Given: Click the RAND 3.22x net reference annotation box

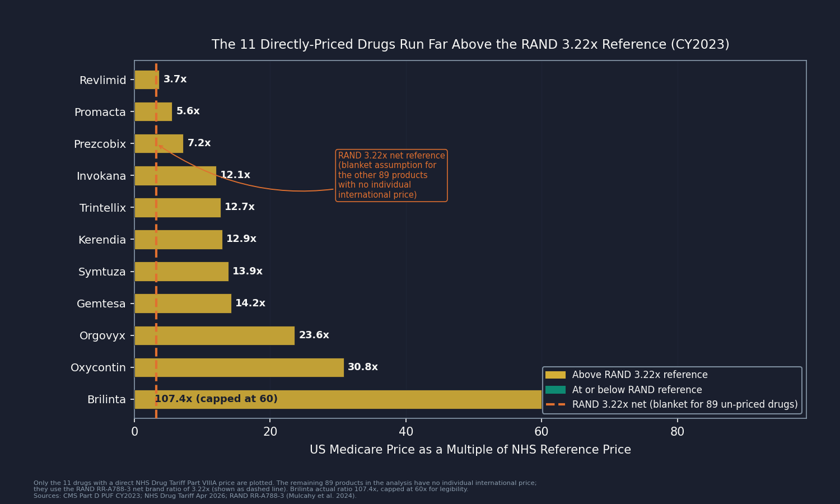Looking at the screenshot, I should point(391,175).
